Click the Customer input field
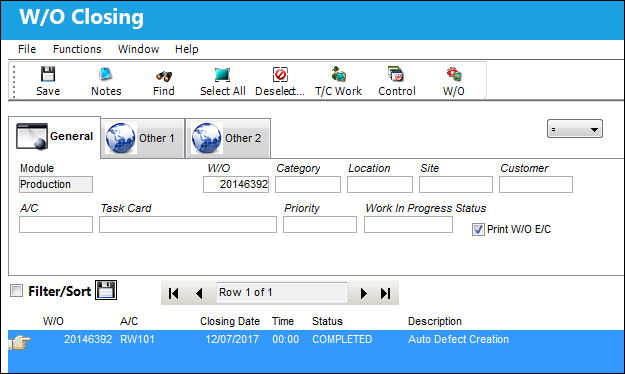This screenshot has height=374, width=625. [536, 184]
